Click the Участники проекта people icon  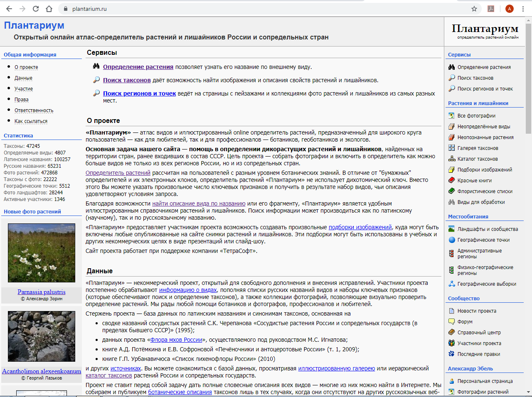452,343
